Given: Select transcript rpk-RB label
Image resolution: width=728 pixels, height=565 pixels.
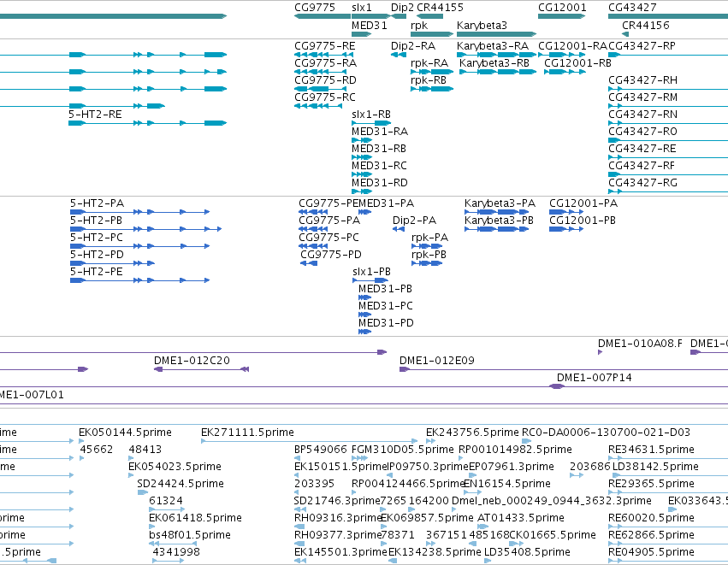Looking at the screenshot, I should pyautogui.click(x=428, y=80).
